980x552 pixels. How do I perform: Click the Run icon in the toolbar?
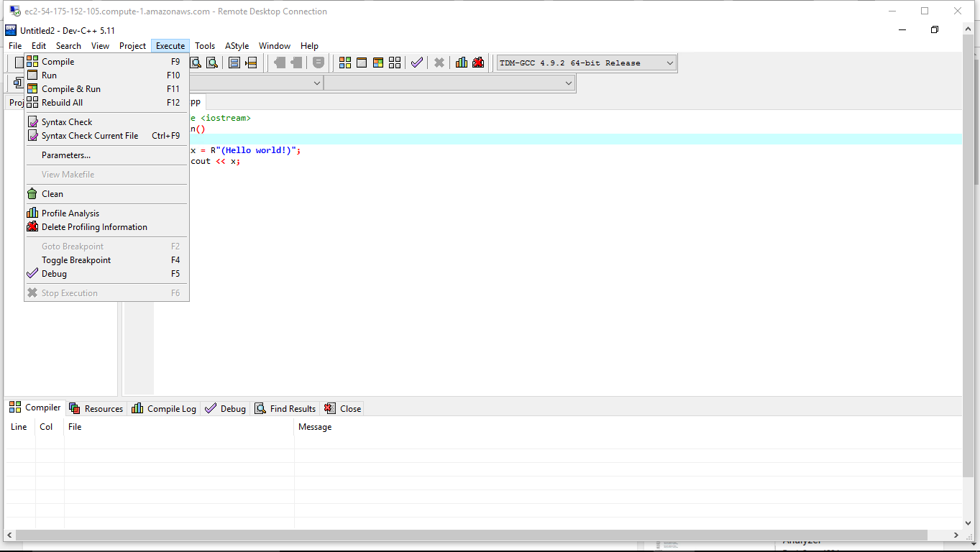click(362, 63)
